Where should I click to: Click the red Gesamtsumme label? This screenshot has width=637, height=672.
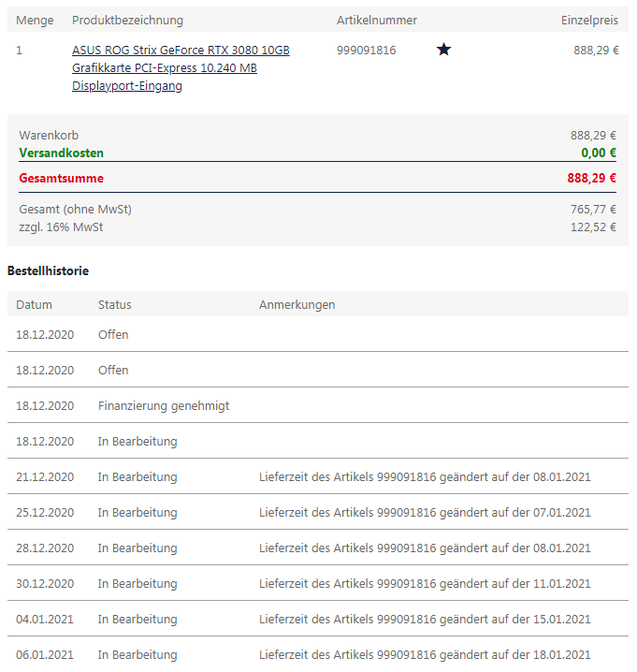61,178
